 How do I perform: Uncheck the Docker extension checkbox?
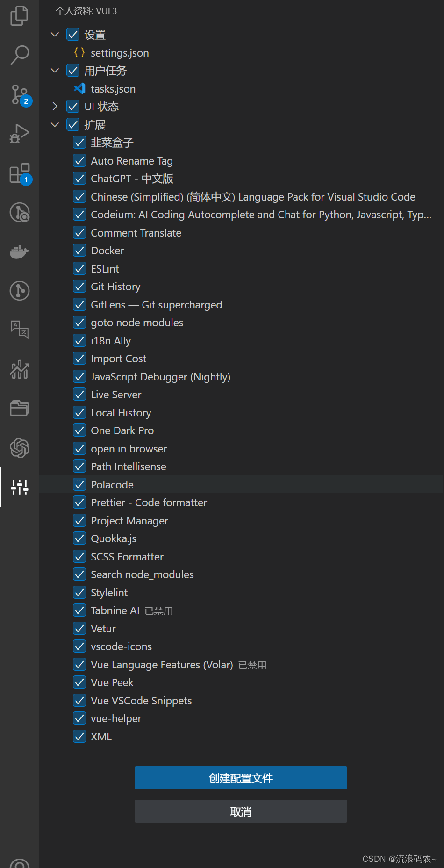[x=79, y=251]
